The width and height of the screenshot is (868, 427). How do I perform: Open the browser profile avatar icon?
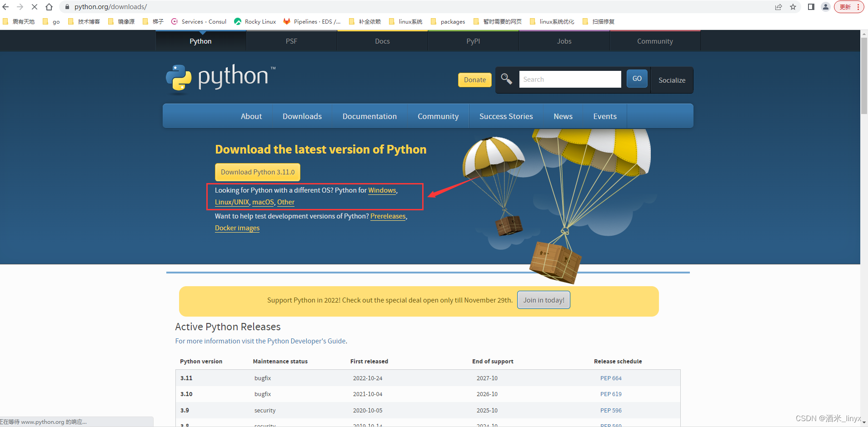(x=826, y=7)
